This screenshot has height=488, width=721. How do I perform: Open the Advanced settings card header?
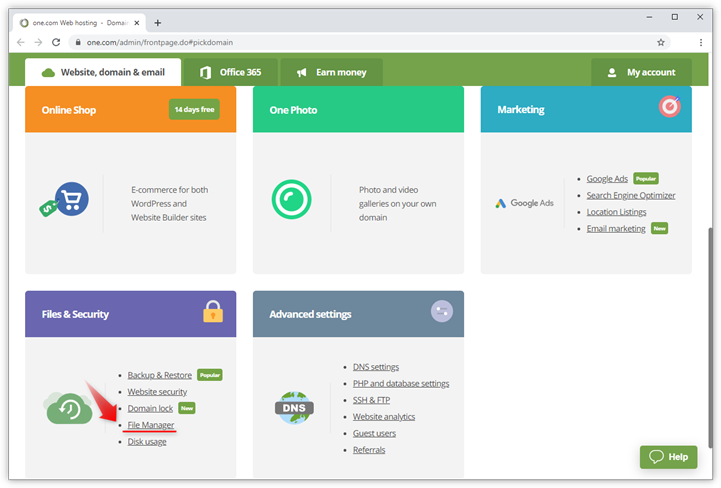[358, 314]
